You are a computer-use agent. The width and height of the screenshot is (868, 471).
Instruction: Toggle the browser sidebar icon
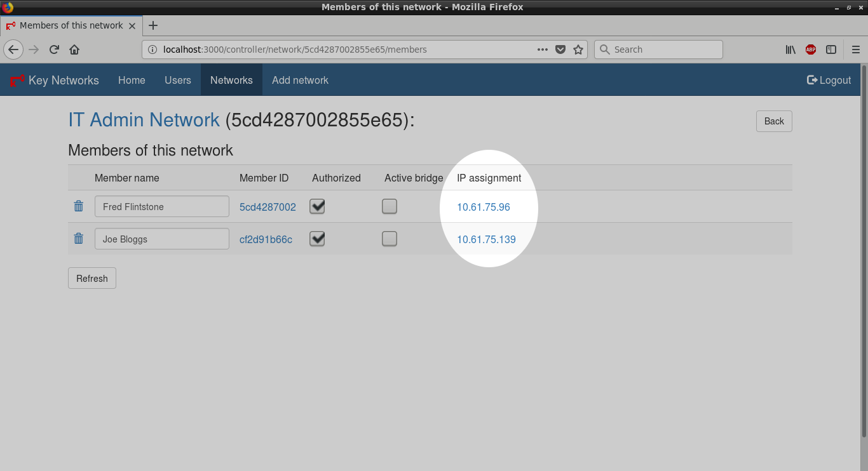pyautogui.click(x=831, y=50)
